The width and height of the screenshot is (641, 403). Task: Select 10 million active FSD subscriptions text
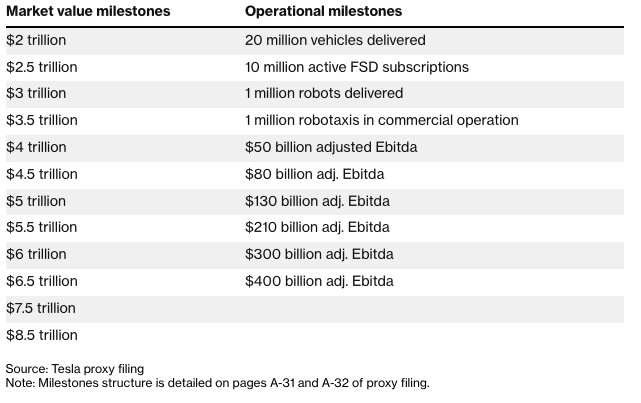357,67
